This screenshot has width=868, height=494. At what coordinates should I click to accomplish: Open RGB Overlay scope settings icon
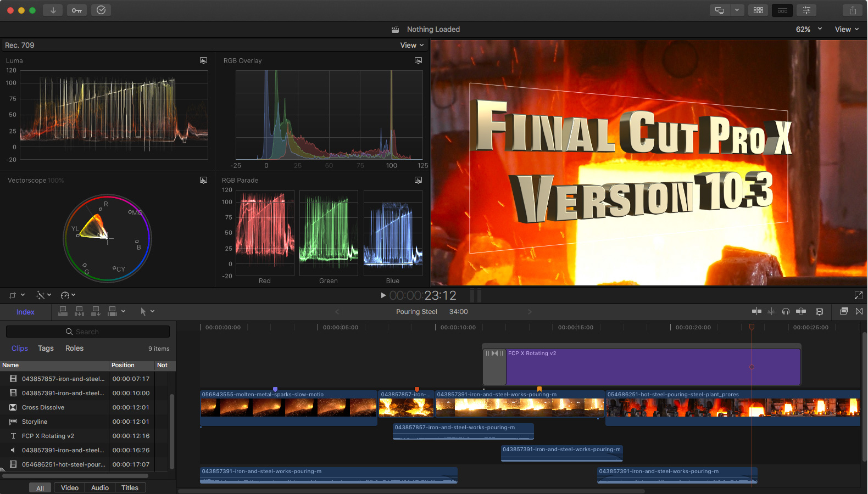click(418, 60)
